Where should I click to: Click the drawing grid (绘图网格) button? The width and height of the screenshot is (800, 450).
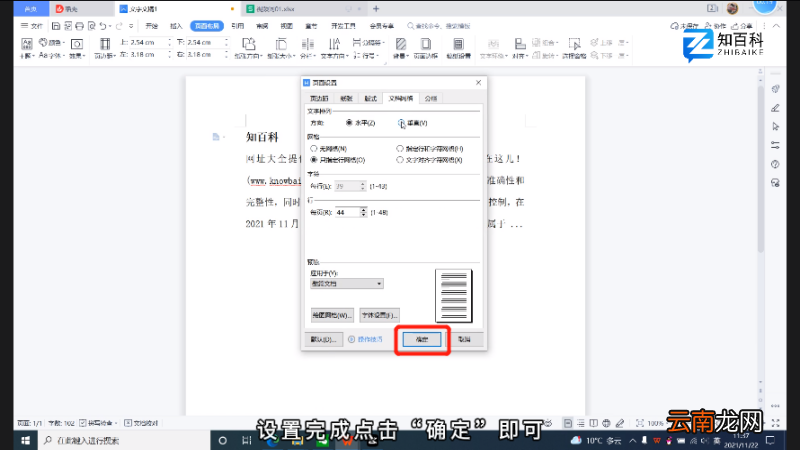tap(332, 315)
